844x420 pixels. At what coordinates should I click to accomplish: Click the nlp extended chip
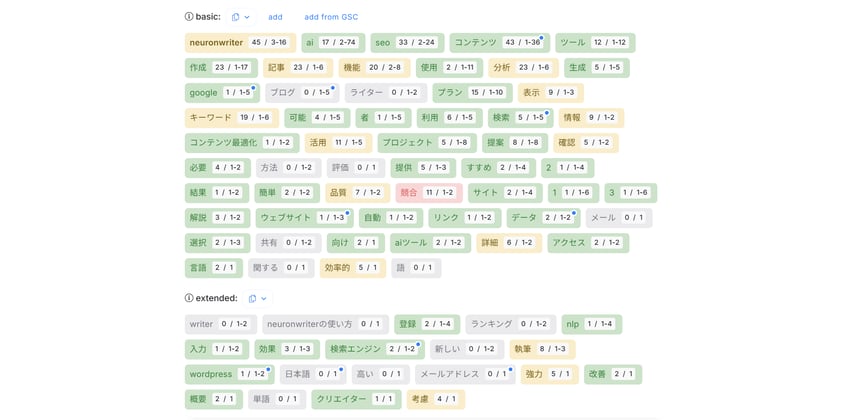[592, 324]
